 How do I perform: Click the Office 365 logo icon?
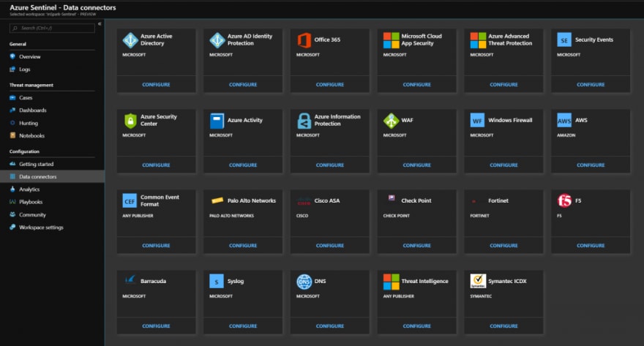304,40
